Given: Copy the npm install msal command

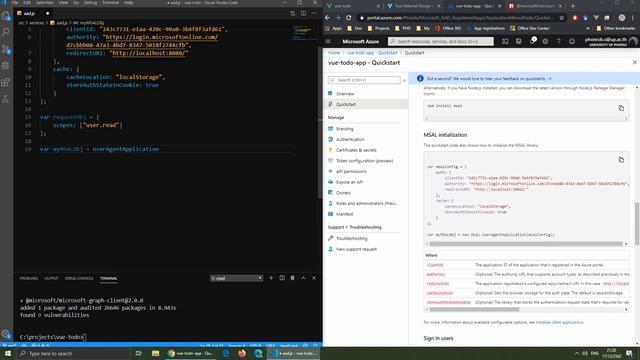Looking at the screenshot, I should 621,108.
